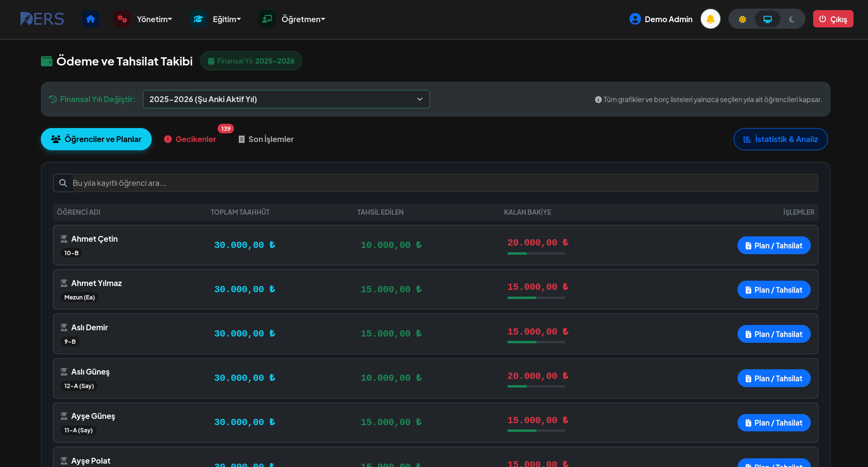Screen dimensions: 868x467
Task: Open Plan / Tahsilat for Ahmet Çetin
Action: pos(774,246)
